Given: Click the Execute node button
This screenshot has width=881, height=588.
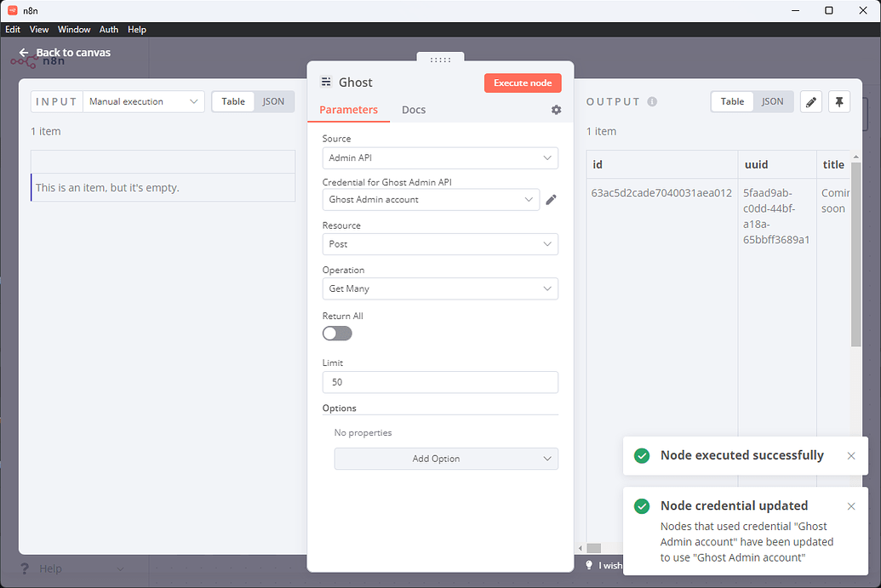Looking at the screenshot, I should [523, 83].
